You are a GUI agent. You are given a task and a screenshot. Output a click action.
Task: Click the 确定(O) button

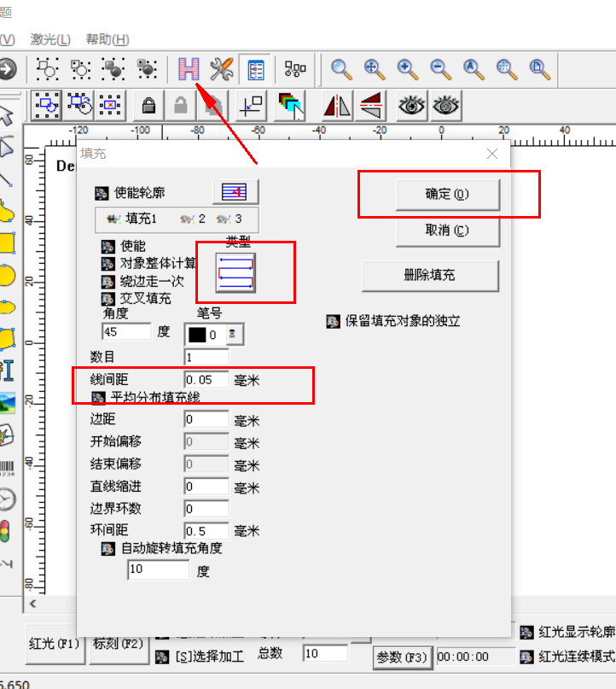pyautogui.click(x=448, y=194)
